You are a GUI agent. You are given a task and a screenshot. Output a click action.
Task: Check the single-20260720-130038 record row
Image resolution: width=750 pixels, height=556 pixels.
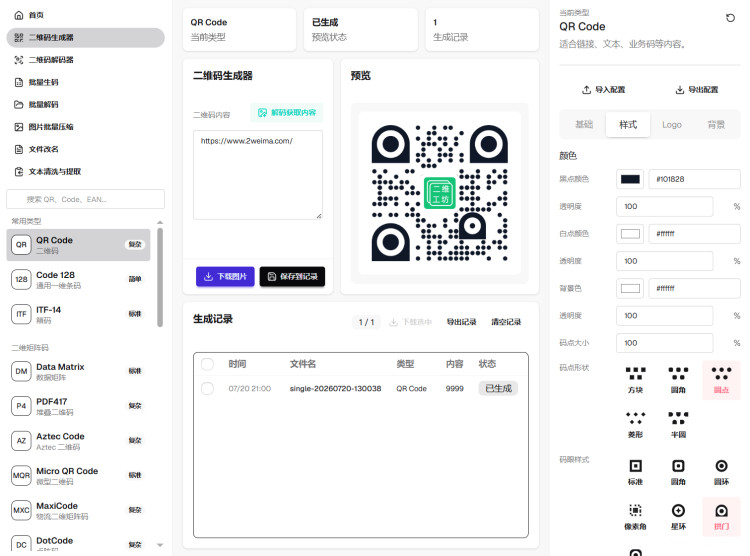pos(207,389)
